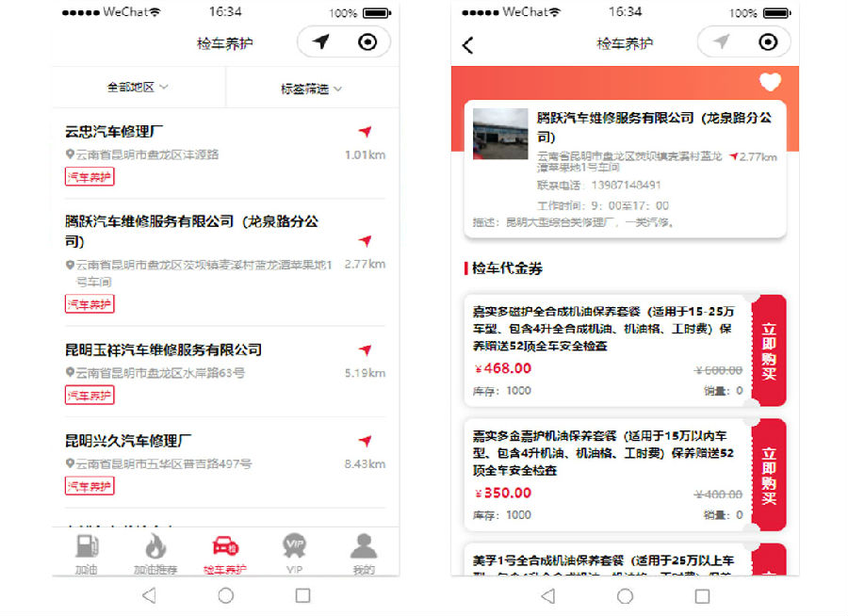This screenshot has height=616, width=848.
Task: Open the 我的 profile tab
Action: (x=363, y=549)
